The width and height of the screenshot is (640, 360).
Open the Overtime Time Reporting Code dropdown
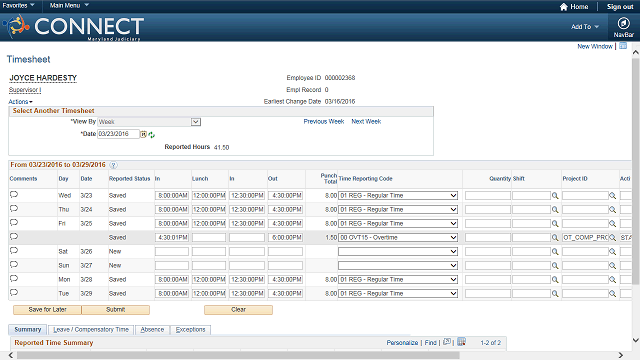click(x=398, y=238)
